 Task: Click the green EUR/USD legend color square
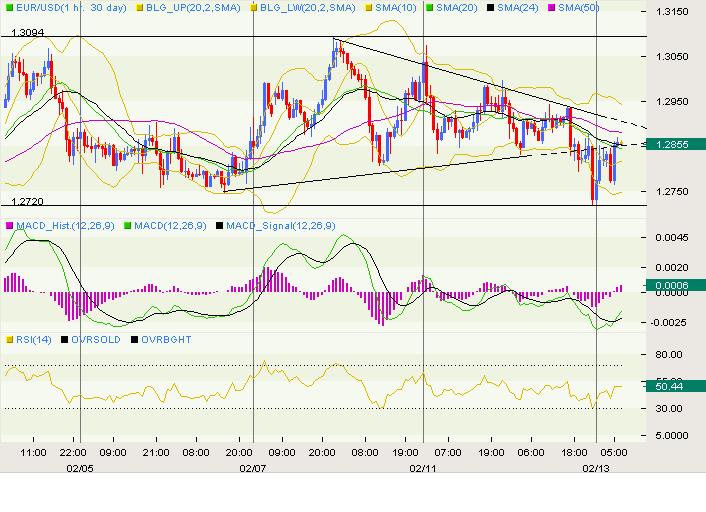tap(9, 8)
